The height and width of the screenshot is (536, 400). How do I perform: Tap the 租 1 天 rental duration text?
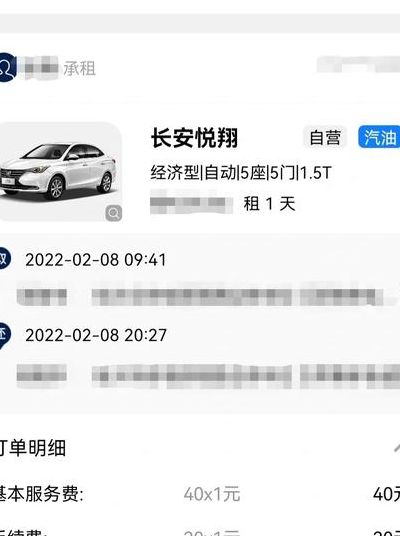point(269,204)
